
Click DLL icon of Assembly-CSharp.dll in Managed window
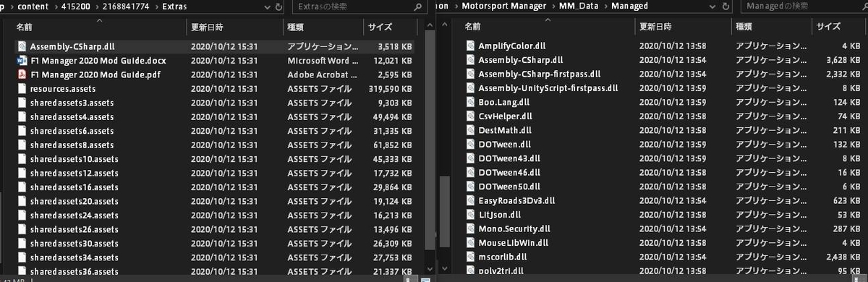tap(470, 60)
